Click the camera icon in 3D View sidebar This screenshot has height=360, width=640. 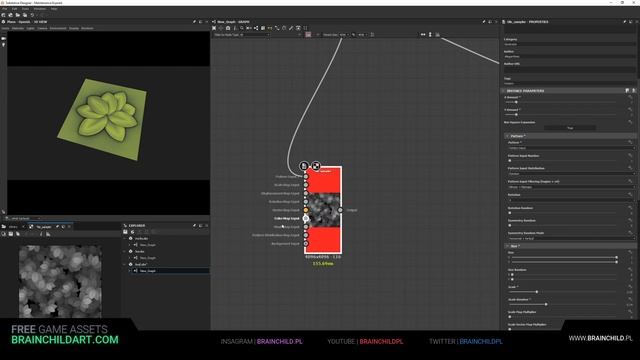4,38
